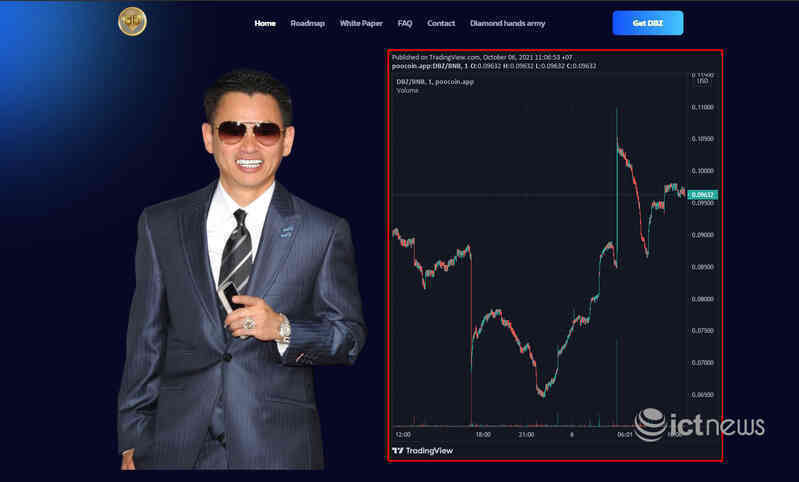Click the 'Published on TradingView.com' caption text
This screenshot has height=482, width=799.
(x=482, y=58)
